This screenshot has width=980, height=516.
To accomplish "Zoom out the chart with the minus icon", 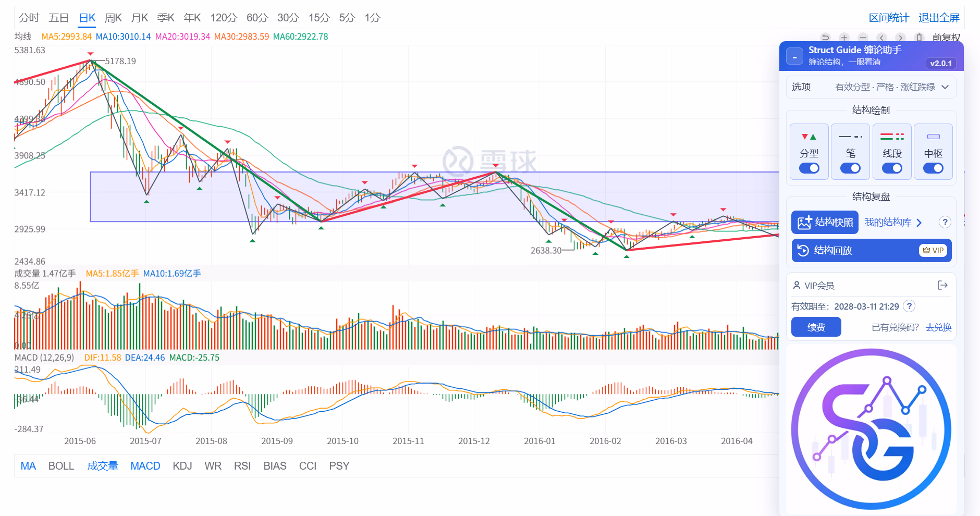I will [863, 38].
